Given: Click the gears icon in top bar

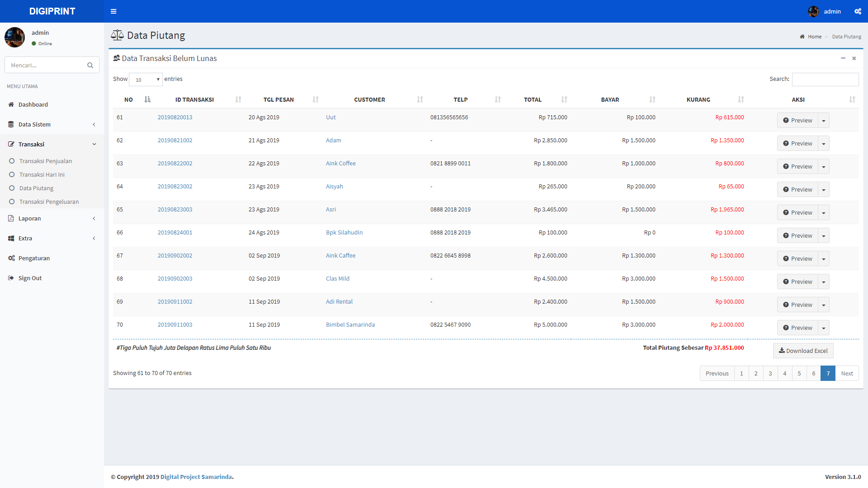Looking at the screenshot, I should click(858, 11).
